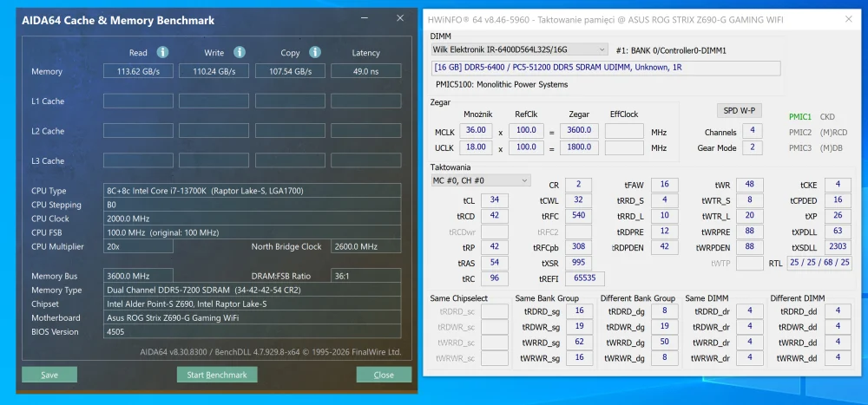Open the DIMM module selection dropdown

pos(519,49)
